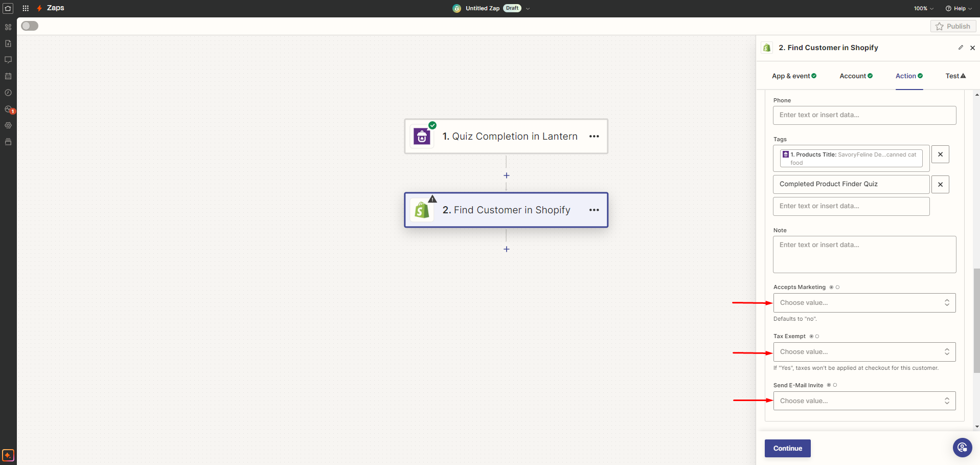Remove the Products Title tag with its X
Viewport: 980px width, 465px height.
[x=940, y=154]
